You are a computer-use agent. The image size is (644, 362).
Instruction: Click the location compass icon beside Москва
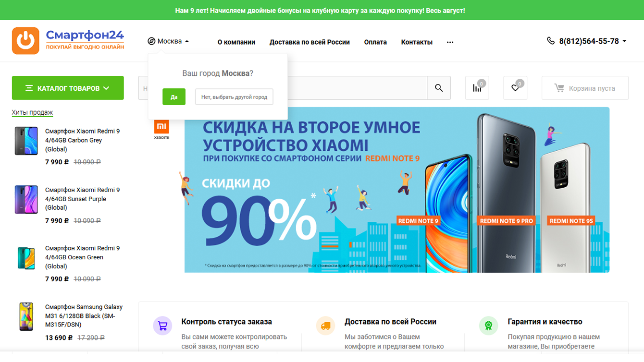click(x=151, y=41)
